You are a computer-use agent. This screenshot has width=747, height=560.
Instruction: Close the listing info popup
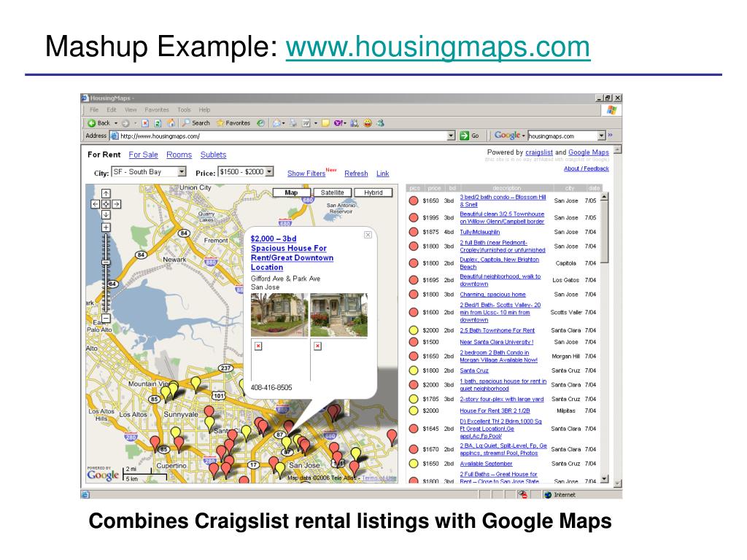(368, 235)
